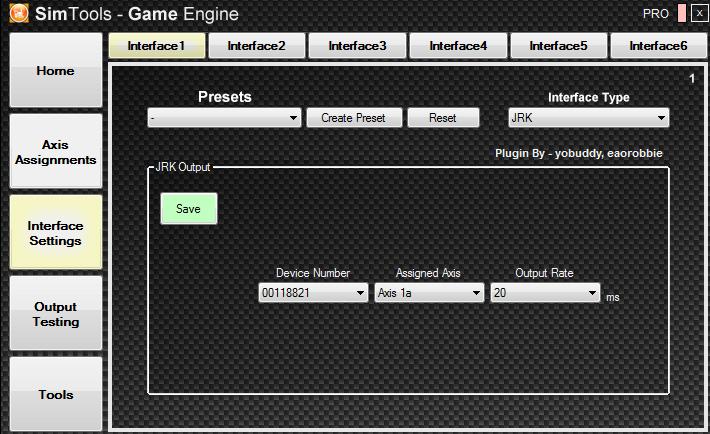Open the Assigned Axis dropdown
The height and width of the screenshot is (434, 710).
(429, 293)
